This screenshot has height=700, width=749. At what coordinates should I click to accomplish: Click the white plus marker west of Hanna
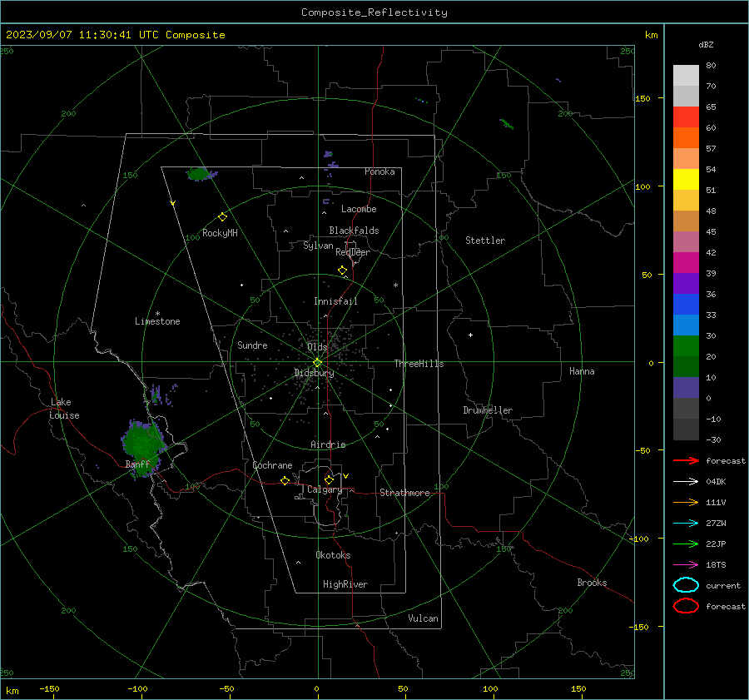coord(470,335)
